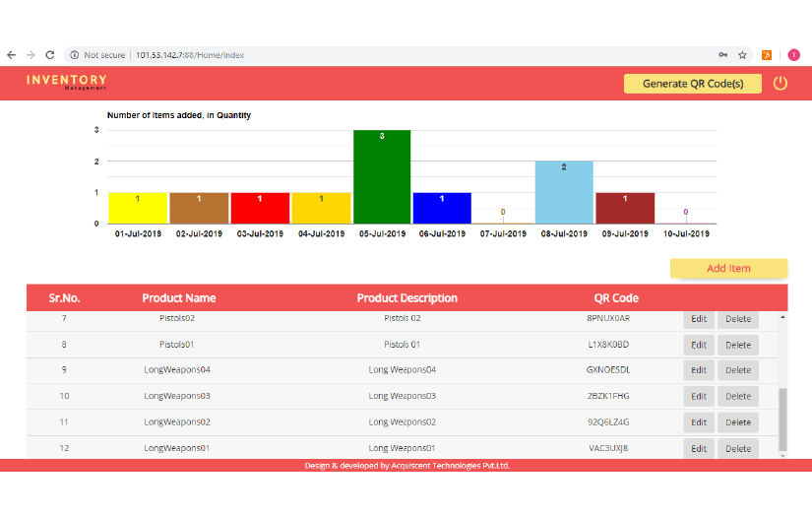Click the table scroll down arrow
The width and height of the screenshot is (812, 517).
782,456
